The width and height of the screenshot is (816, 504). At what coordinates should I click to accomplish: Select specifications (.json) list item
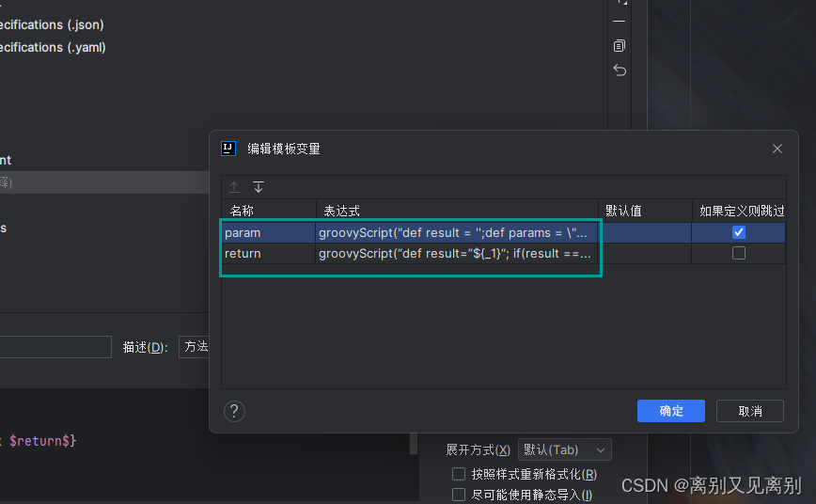[x=52, y=24]
